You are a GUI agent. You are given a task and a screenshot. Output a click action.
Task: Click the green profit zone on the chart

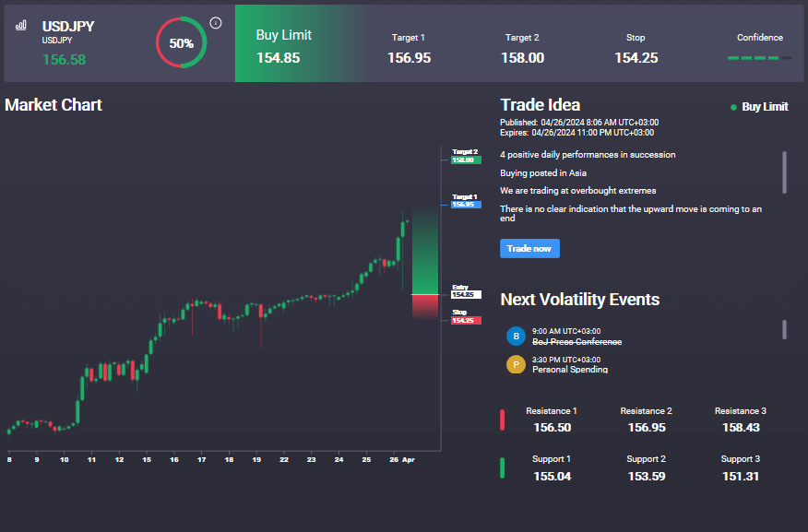click(x=425, y=251)
